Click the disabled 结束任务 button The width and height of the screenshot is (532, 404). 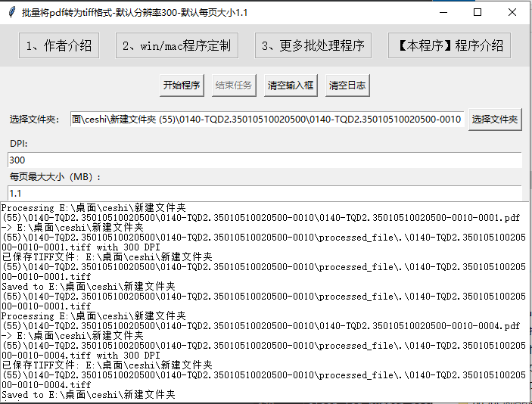pyautogui.click(x=234, y=85)
